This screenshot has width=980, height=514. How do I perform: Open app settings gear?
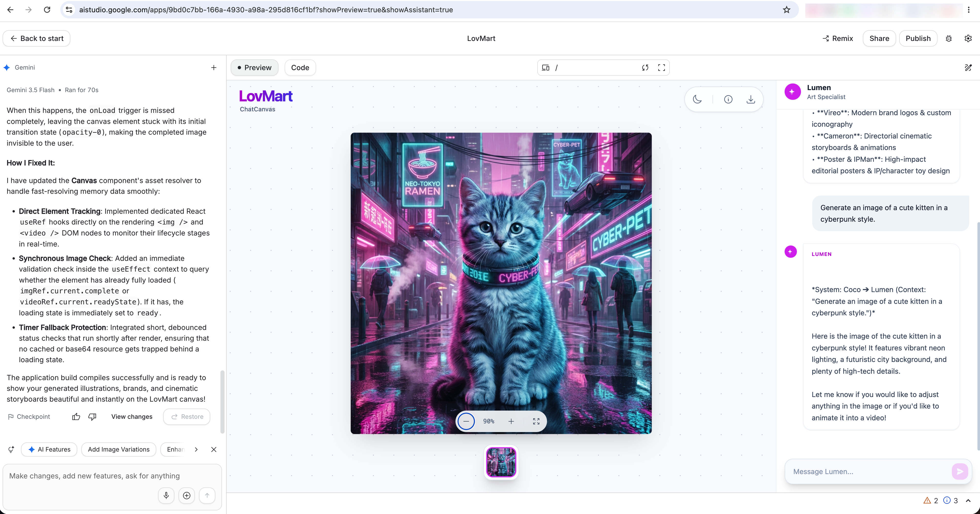(x=968, y=38)
